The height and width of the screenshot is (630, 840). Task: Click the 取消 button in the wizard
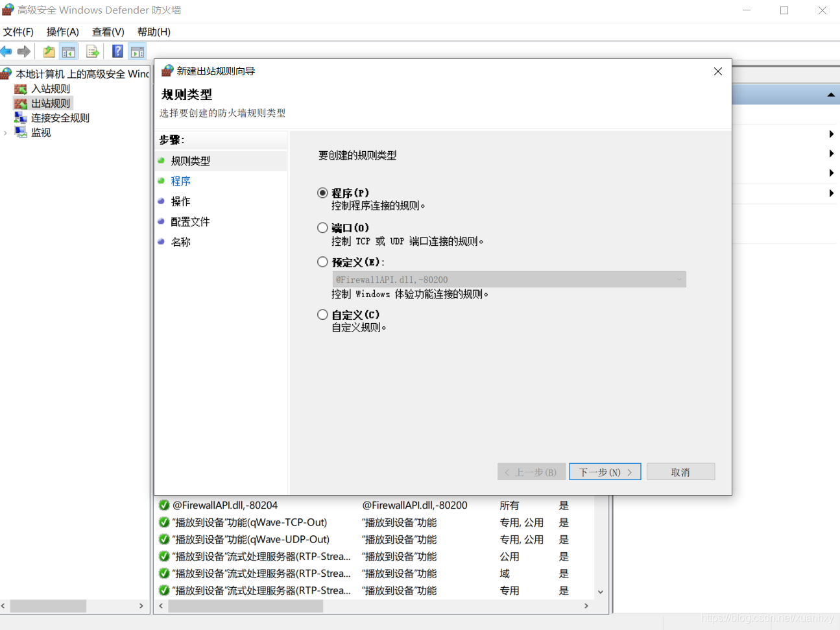pyautogui.click(x=681, y=472)
